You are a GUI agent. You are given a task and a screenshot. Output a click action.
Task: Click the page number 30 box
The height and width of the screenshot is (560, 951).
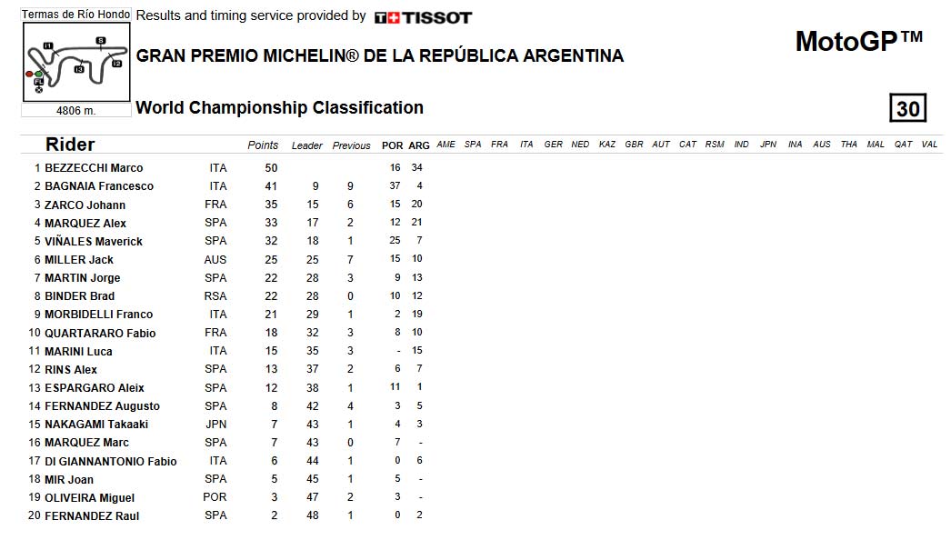coord(907,108)
